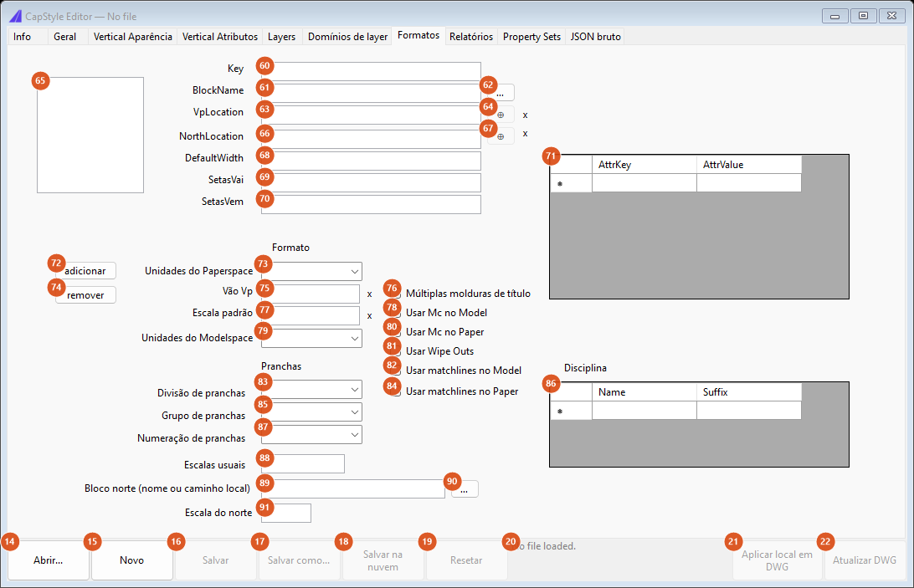Click the Salvar como... button
Screen dimensions: 914x588
(x=299, y=560)
